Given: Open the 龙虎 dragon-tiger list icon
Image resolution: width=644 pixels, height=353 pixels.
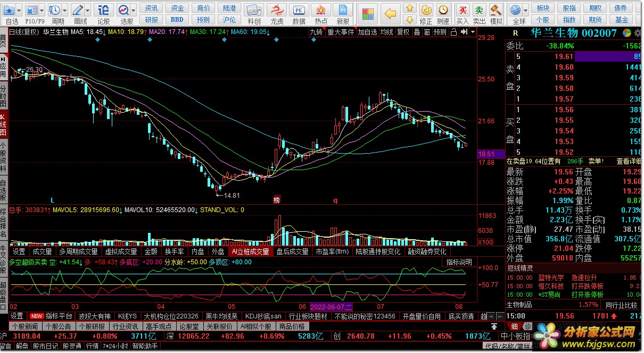Looking at the screenshot, I should (277, 11).
